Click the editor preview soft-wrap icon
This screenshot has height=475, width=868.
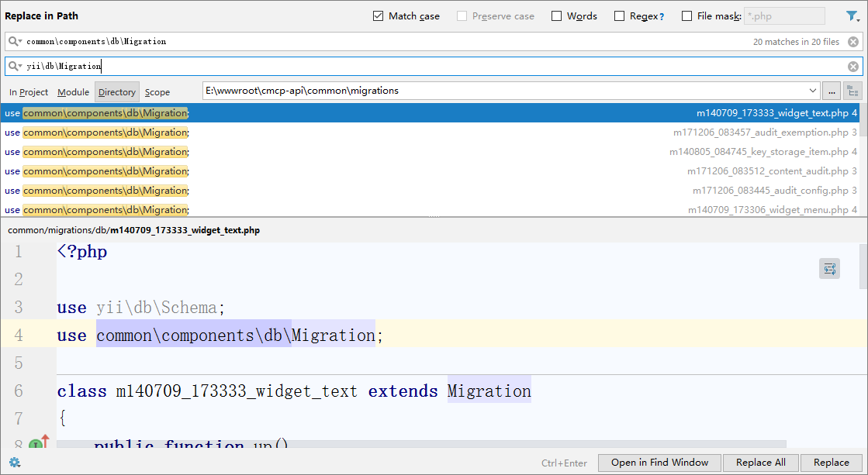pyautogui.click(x=829, y=269)
